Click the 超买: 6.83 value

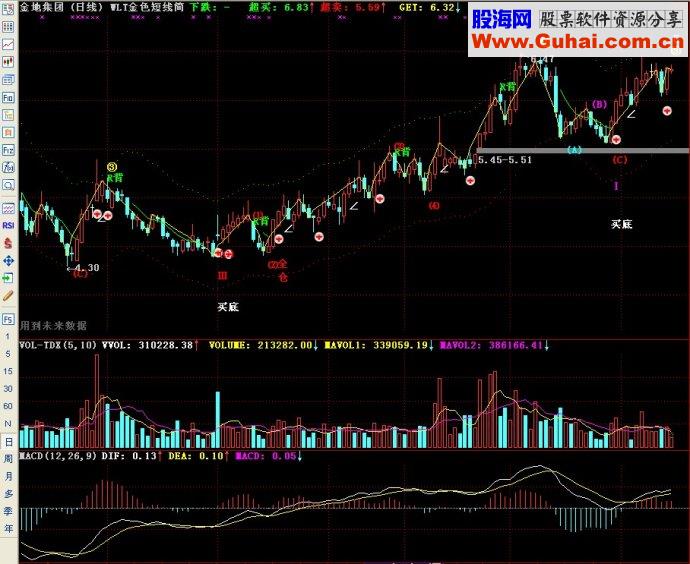[281, 7]
